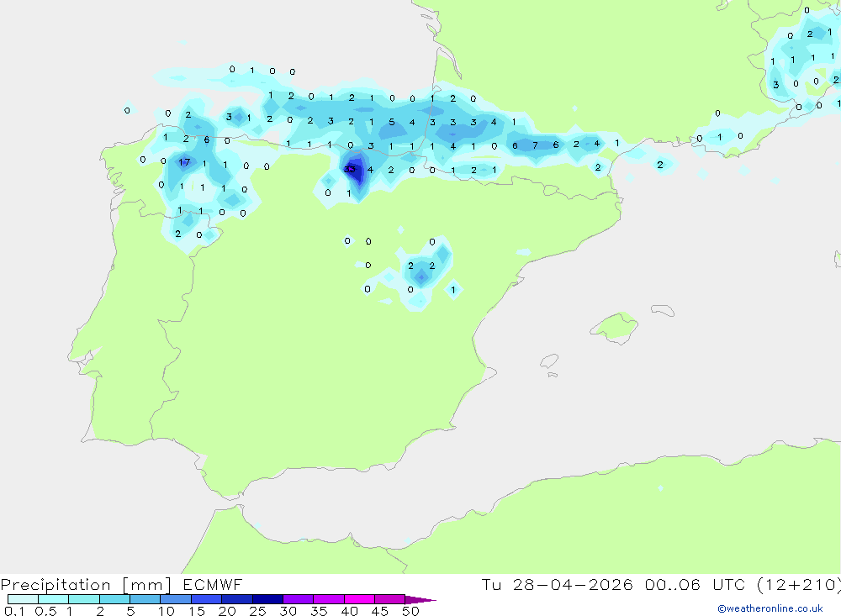Click the 5–10 mm legend color segment
The height and width of the screenshot is (616, 841).
145,599
